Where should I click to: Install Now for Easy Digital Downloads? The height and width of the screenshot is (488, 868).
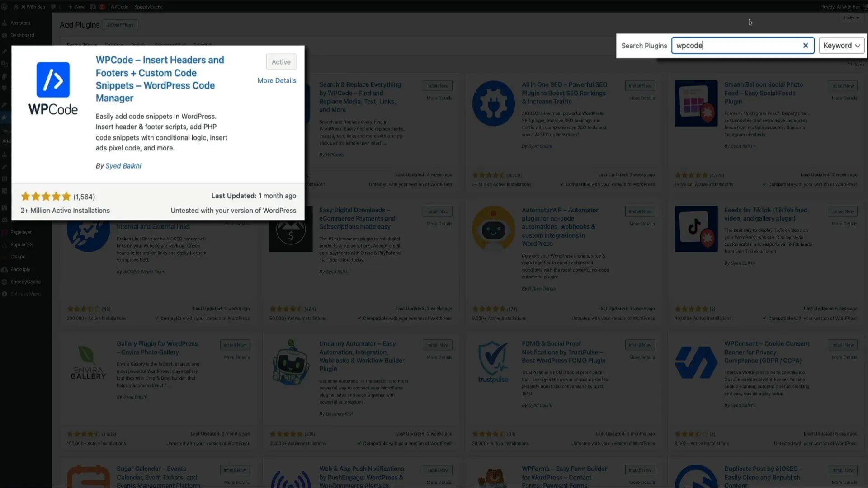click(x=437, y=211)
